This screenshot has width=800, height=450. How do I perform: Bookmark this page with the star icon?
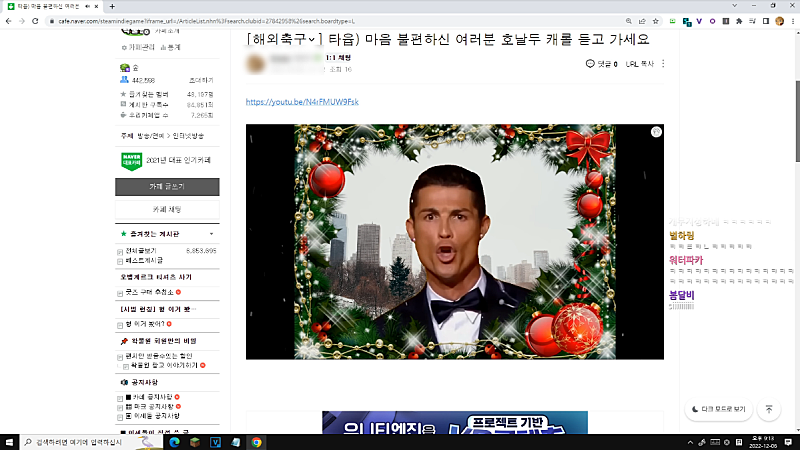[x=656, y=21]
